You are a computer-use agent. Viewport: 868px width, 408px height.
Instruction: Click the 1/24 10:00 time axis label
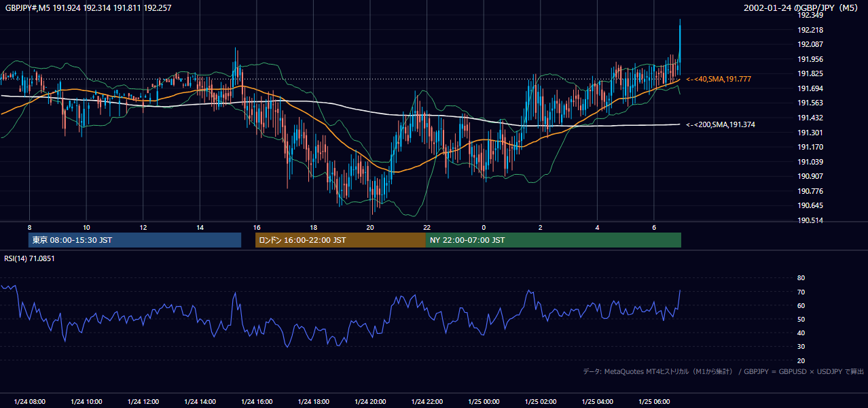pyautogui.click(x=86, y=402)
